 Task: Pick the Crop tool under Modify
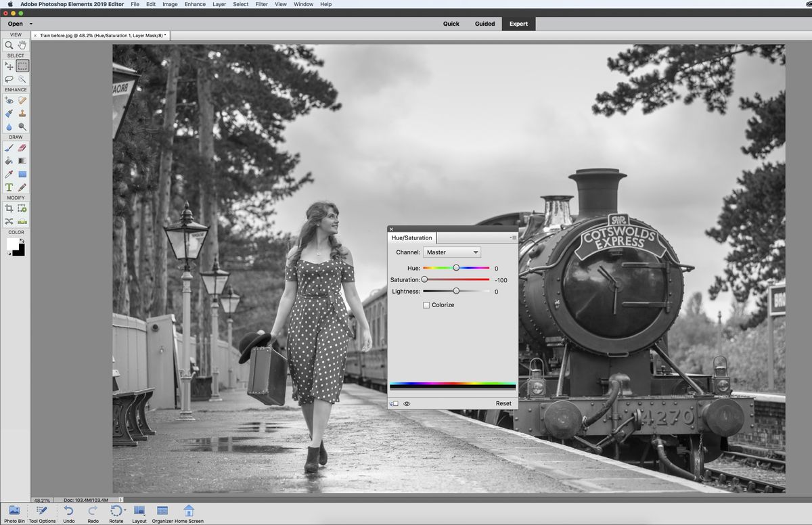[x=8, y=208]
